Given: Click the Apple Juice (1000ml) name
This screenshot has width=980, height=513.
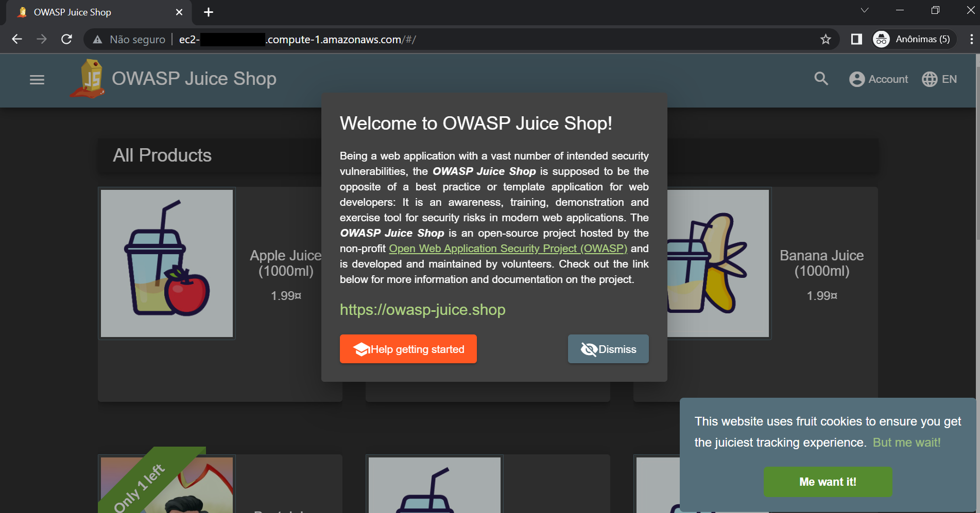Looking at the screenshot, I should [x=285, y=263].
